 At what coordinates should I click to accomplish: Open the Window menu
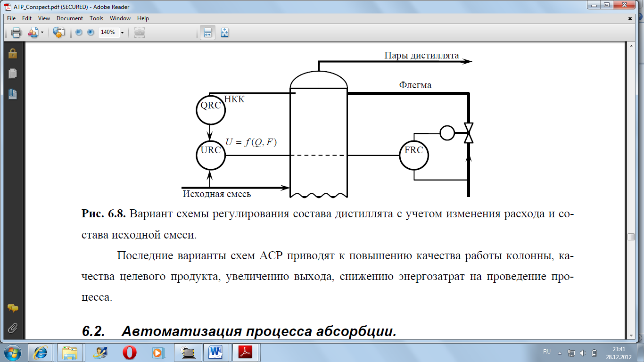point(120,18)
